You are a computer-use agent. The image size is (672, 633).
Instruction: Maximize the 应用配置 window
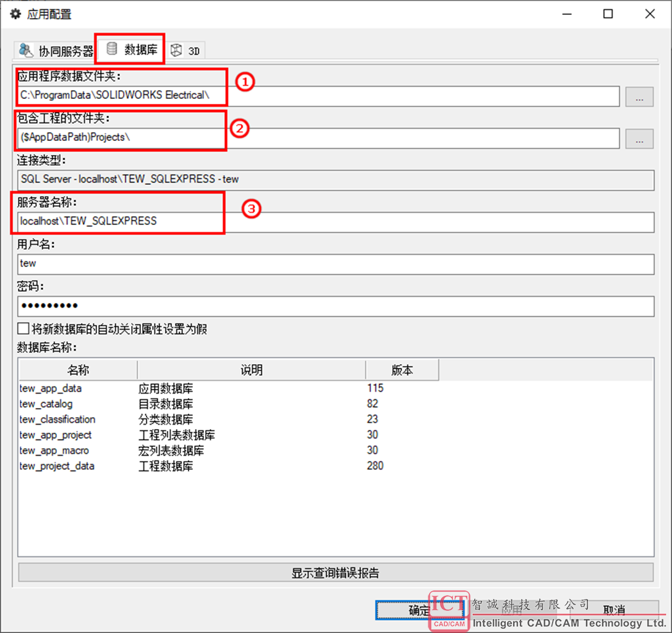[608, 14]
